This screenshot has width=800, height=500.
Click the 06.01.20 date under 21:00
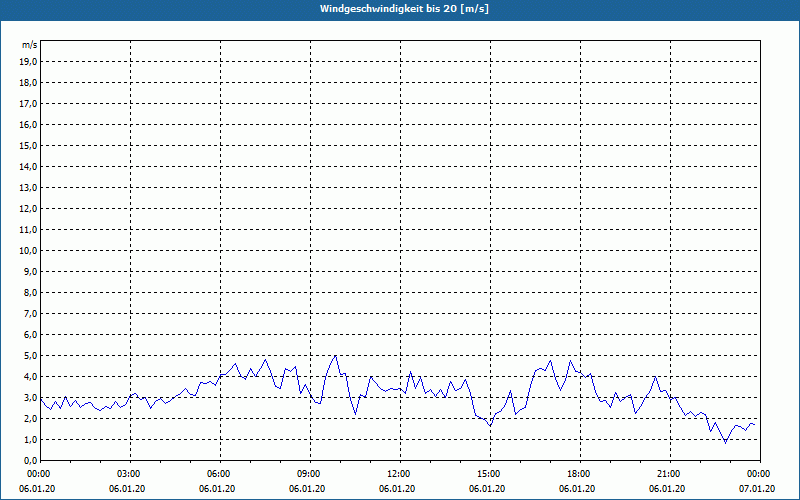[x=667, y=489]
